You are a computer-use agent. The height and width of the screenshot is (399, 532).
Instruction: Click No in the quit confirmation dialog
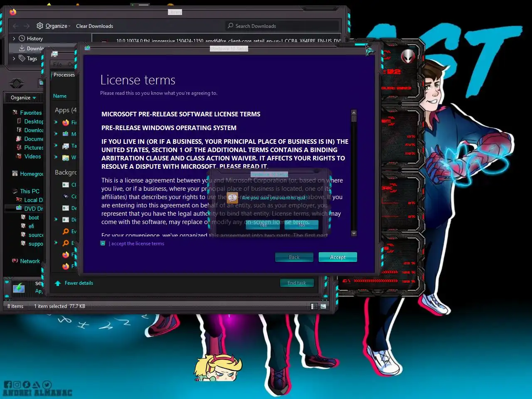pyautogui.click(x=301, y=225)
